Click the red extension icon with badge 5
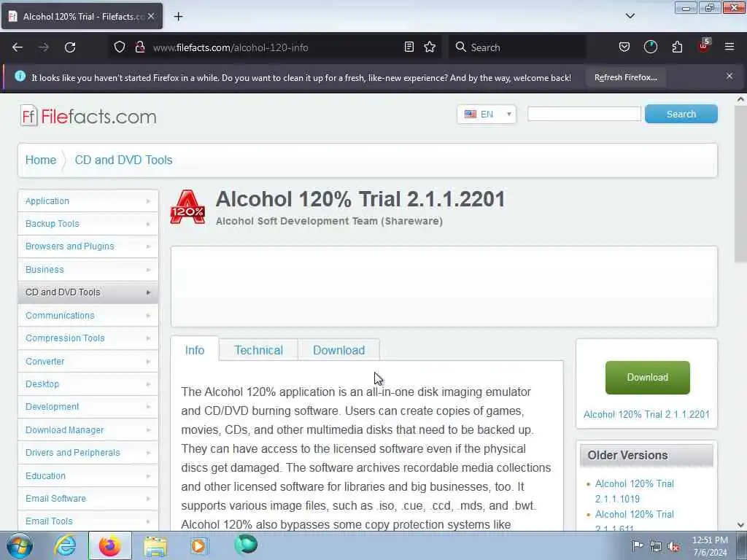The image size is (747, 560). point(704,46)
